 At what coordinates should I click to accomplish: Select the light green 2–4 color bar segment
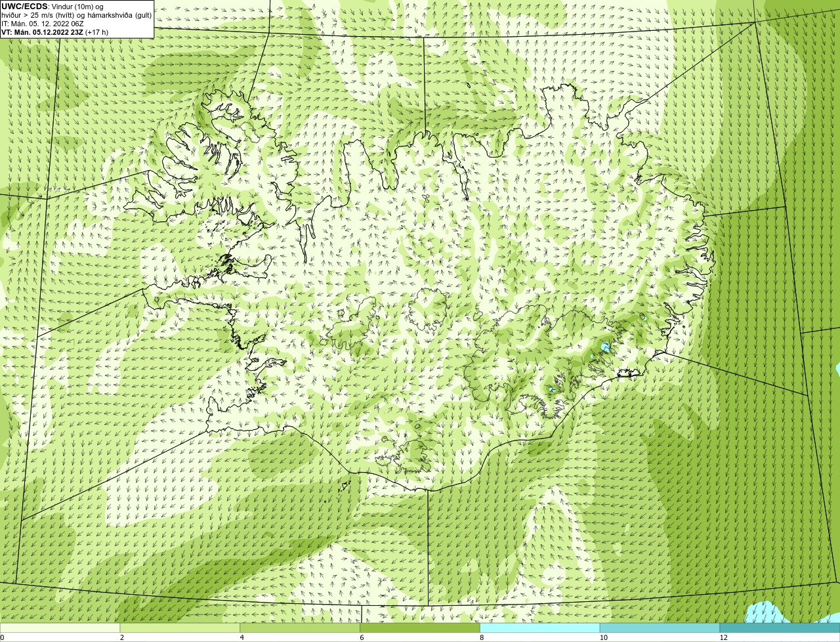coord(180,628)
